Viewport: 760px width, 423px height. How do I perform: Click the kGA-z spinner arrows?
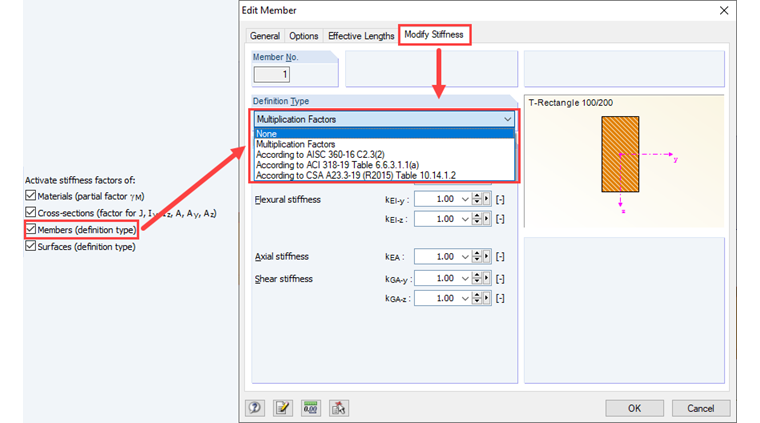coord(476,298)
